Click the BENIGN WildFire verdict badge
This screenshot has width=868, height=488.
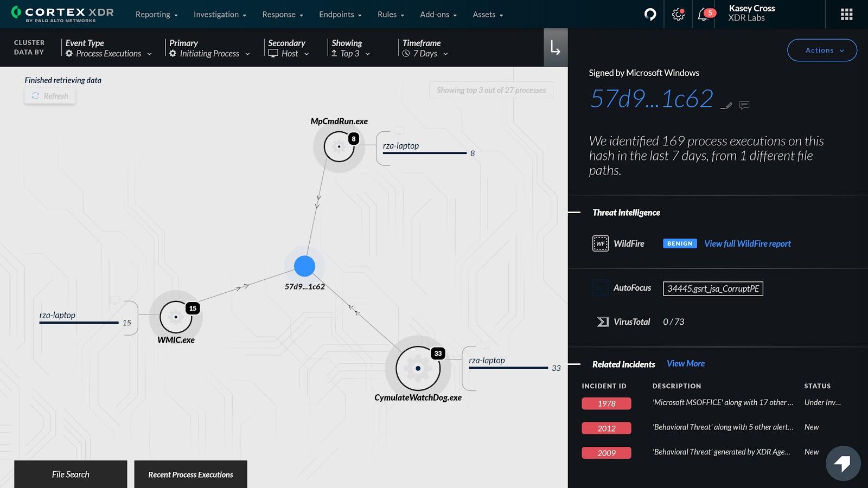click(x=680, y=243)
